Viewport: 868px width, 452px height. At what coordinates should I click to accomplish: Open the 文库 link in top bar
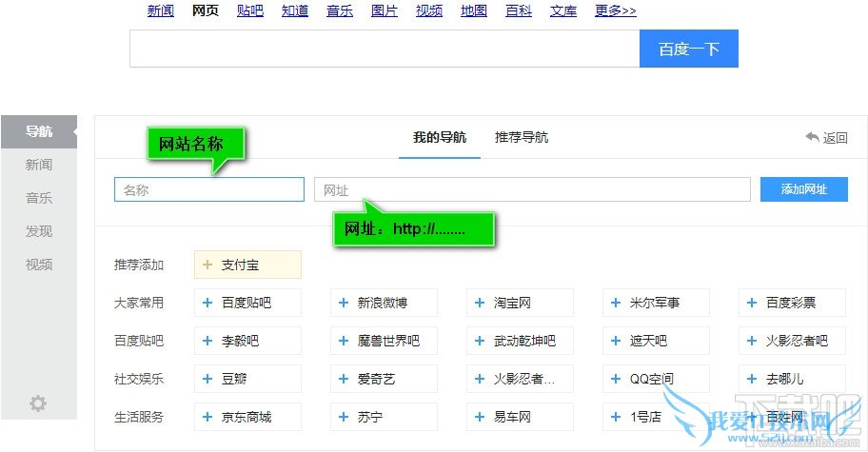point(563,10)
